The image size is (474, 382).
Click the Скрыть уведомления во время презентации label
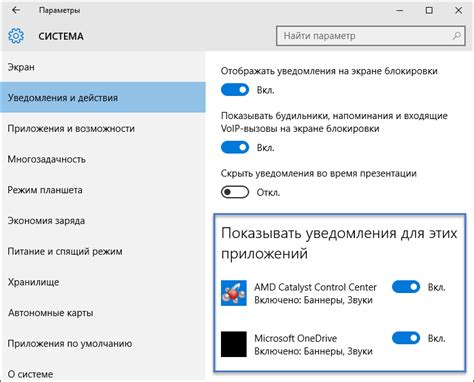pyautogui.click(x=319, y=174)
